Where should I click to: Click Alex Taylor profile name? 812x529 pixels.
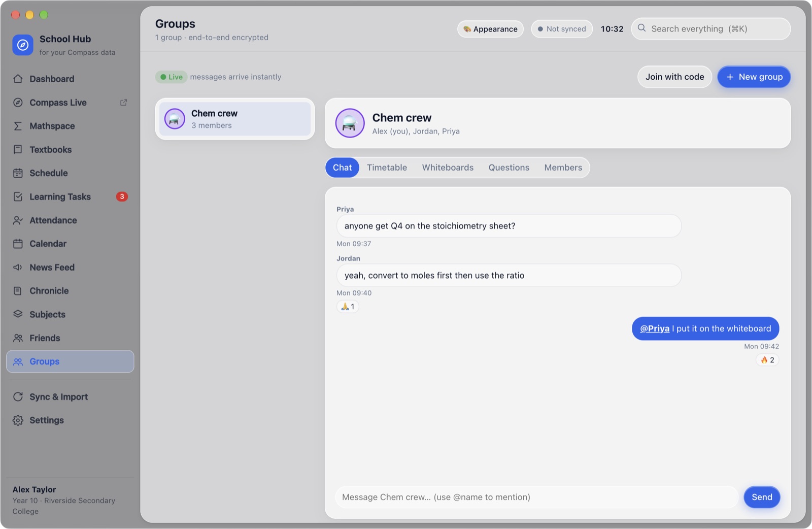(x=34, y=489)
